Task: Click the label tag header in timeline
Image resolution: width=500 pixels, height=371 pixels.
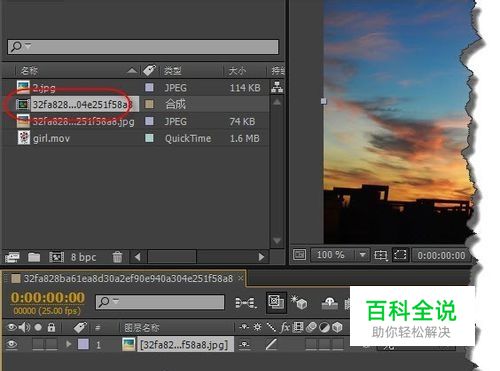Action: [x=80, y=327]
